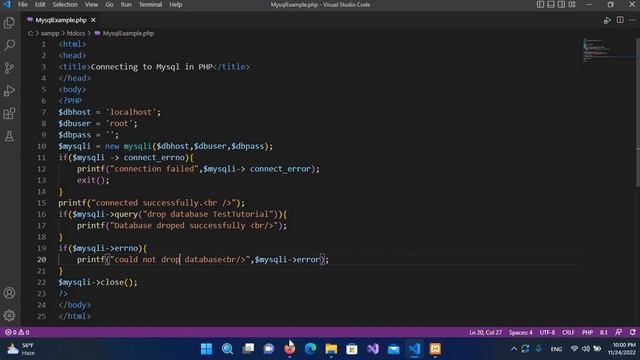Open the Testing beaker view

point(9,136)
